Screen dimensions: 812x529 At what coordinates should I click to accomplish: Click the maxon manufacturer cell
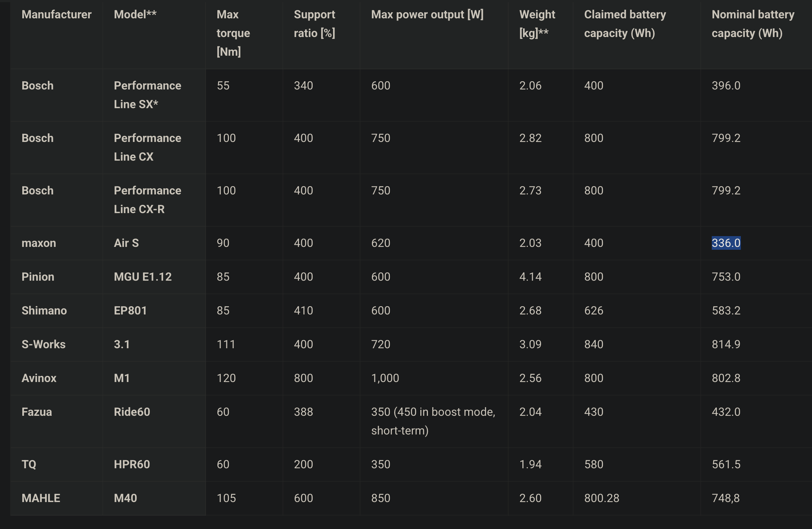pos(39,243)
